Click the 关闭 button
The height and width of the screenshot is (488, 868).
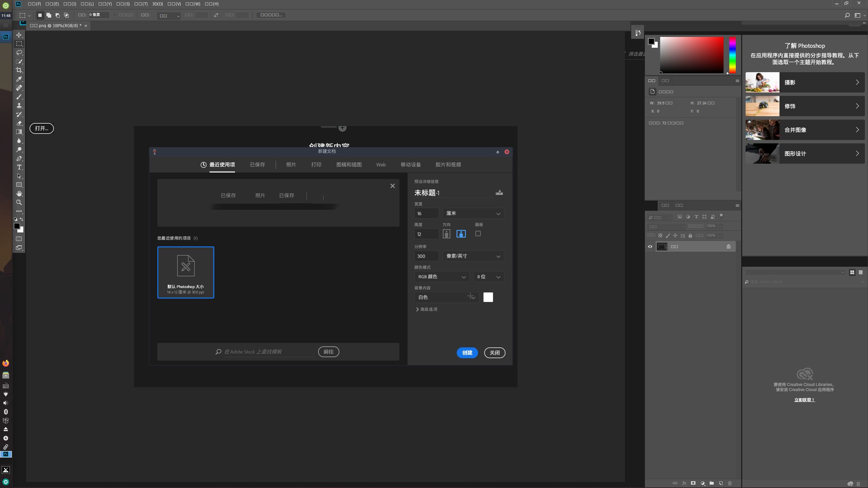[494, 353]
